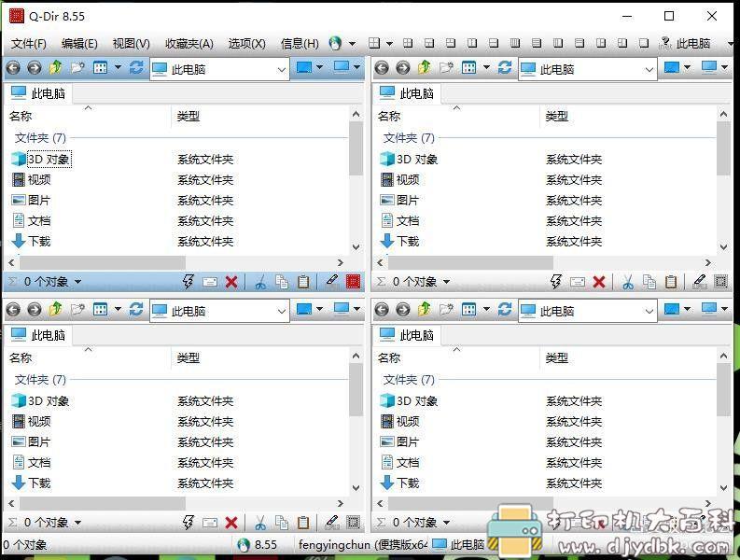Go forward in the top-left pane
The height and width of the screenshot is (560, 740).
[x=34, y=68]
